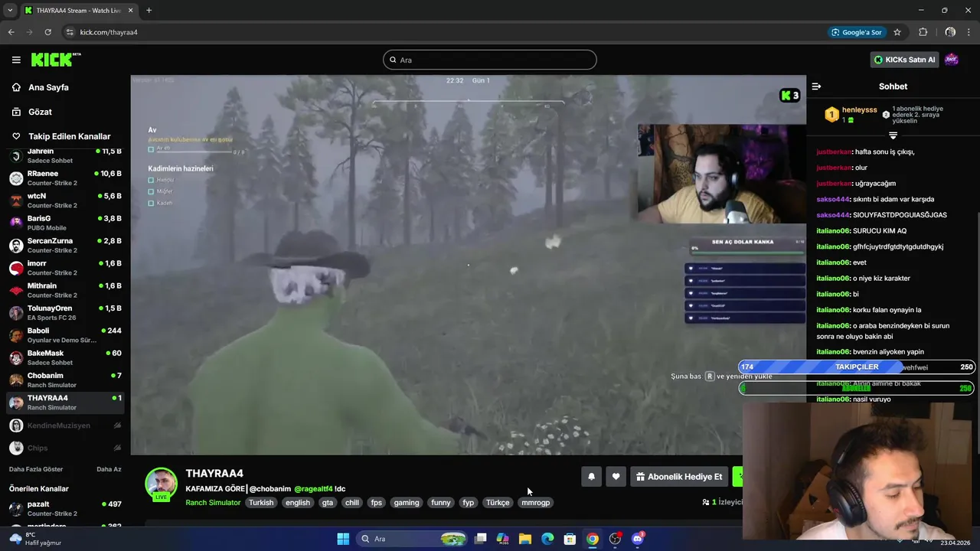
Task: Open Baboli channel in sidebar
Action: [x=64, y=335]
